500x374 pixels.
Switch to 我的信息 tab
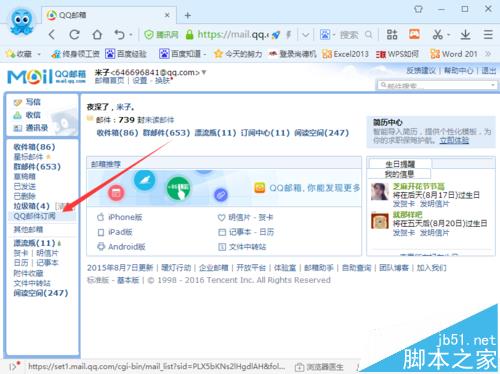[399, 174]
